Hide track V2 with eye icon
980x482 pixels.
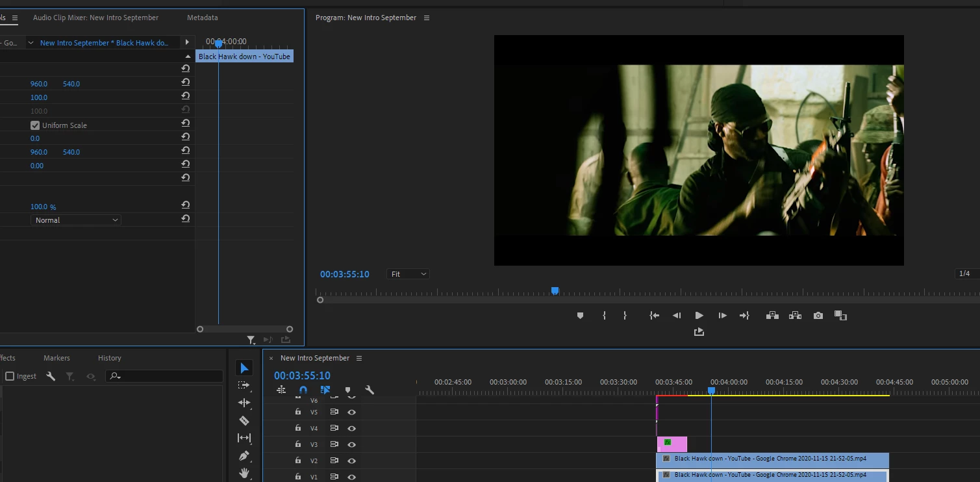[x=351, y=461]
